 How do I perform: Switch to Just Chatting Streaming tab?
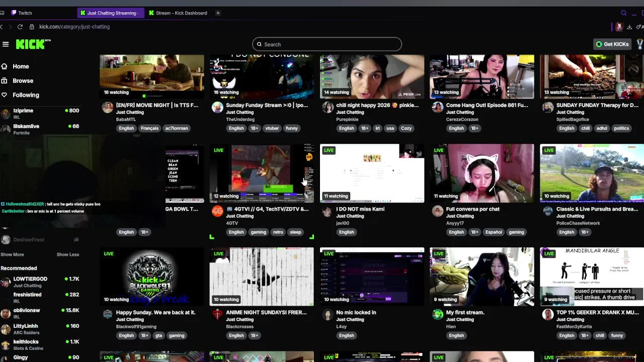(x=111, y=13)
